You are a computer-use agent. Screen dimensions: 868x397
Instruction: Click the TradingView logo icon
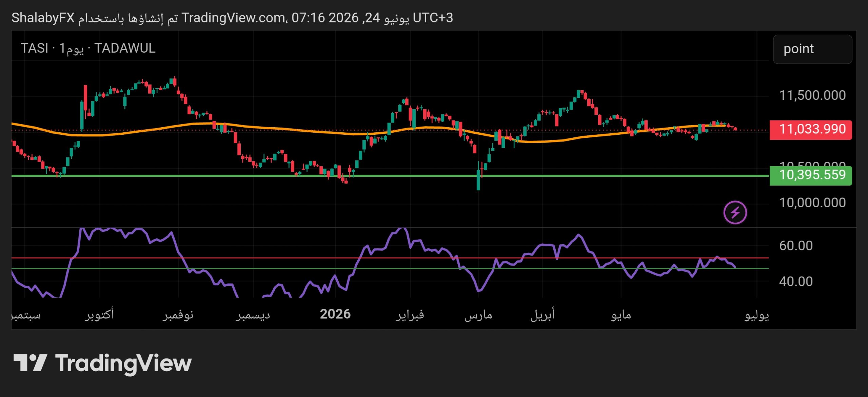click(x=30, y=363)
